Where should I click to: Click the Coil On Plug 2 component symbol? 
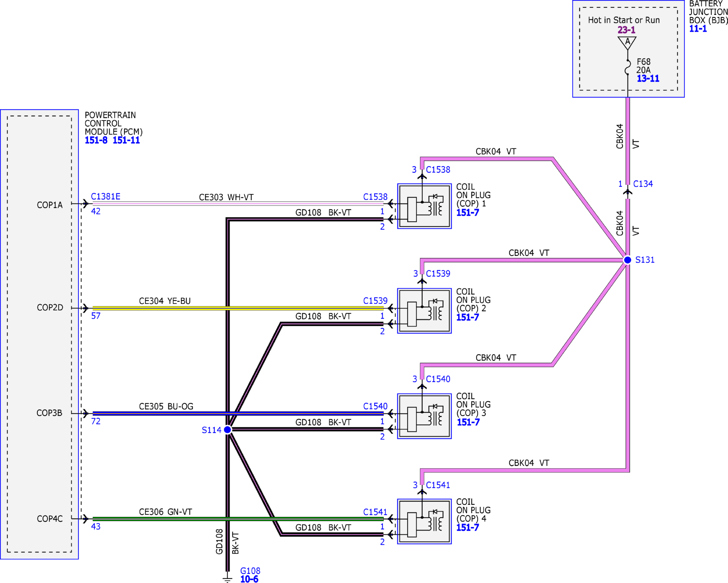(x=424, y=311)
